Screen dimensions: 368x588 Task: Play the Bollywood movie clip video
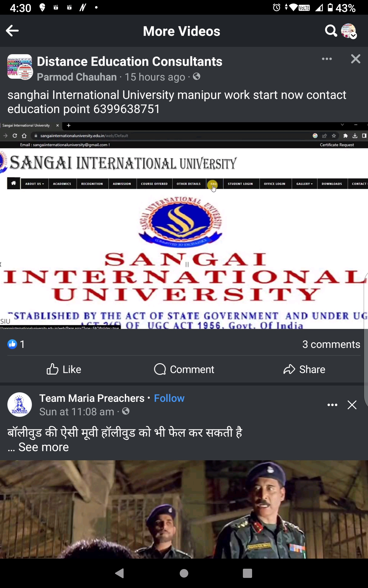click(x=184, y=509)
